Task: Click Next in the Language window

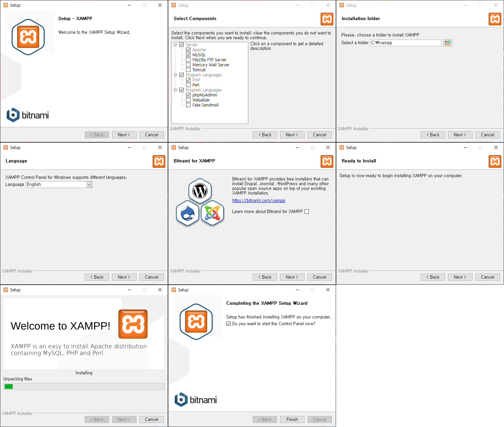Action: coord(124,277)
